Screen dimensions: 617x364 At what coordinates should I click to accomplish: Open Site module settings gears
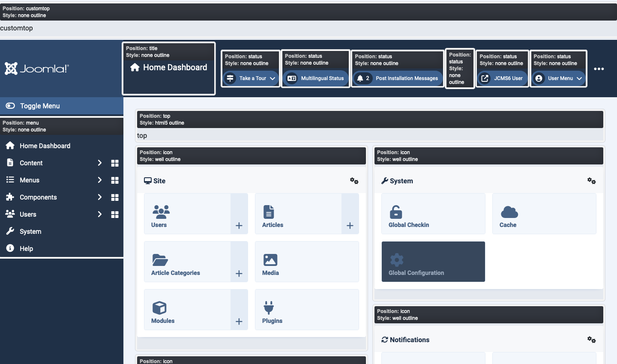coord(354,181)
